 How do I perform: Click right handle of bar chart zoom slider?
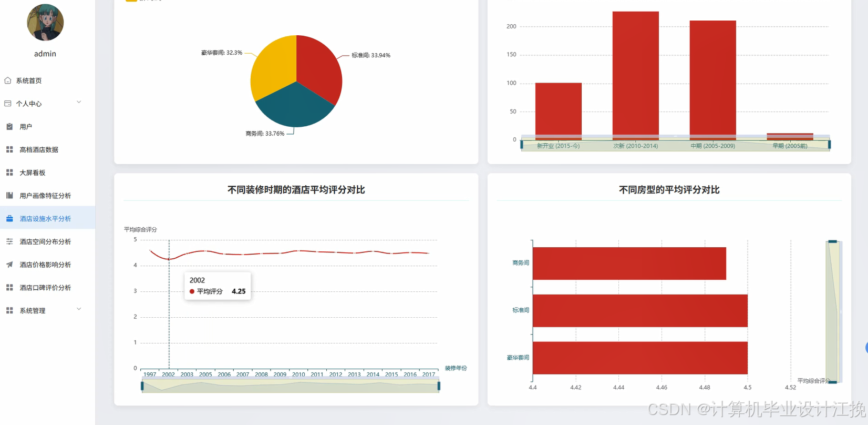(830, 144)
